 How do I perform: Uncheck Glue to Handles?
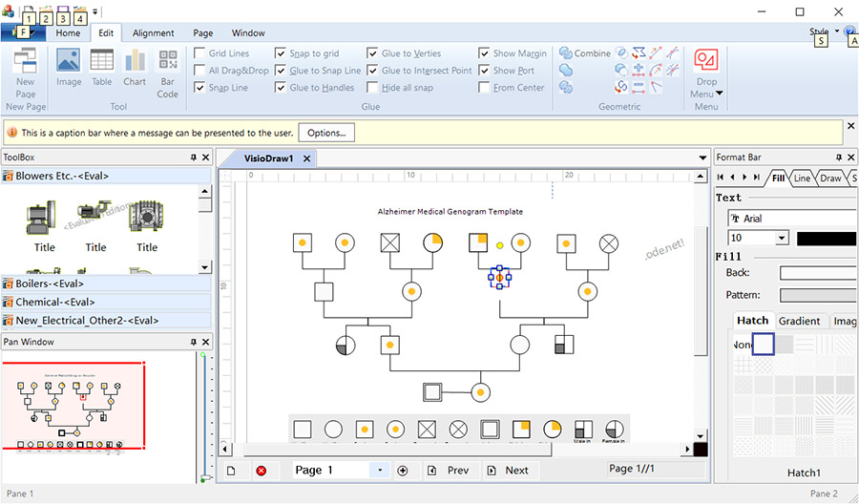(281, 87)
